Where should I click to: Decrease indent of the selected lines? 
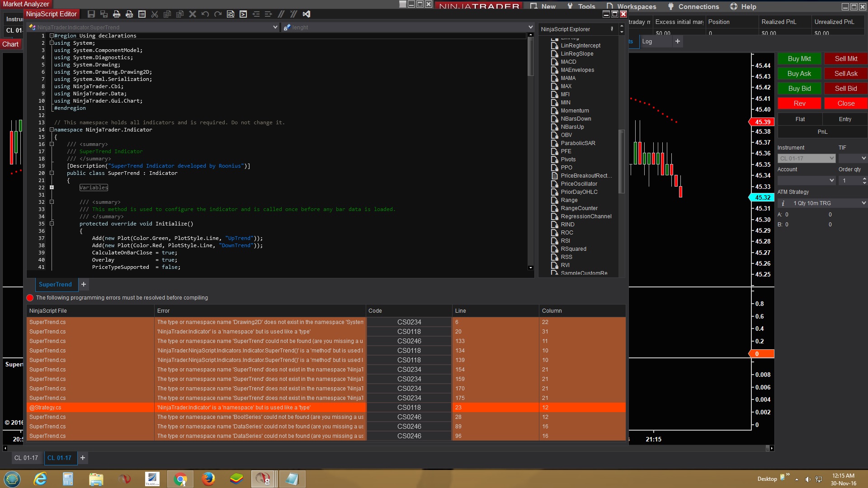click(x=256, y=14)
